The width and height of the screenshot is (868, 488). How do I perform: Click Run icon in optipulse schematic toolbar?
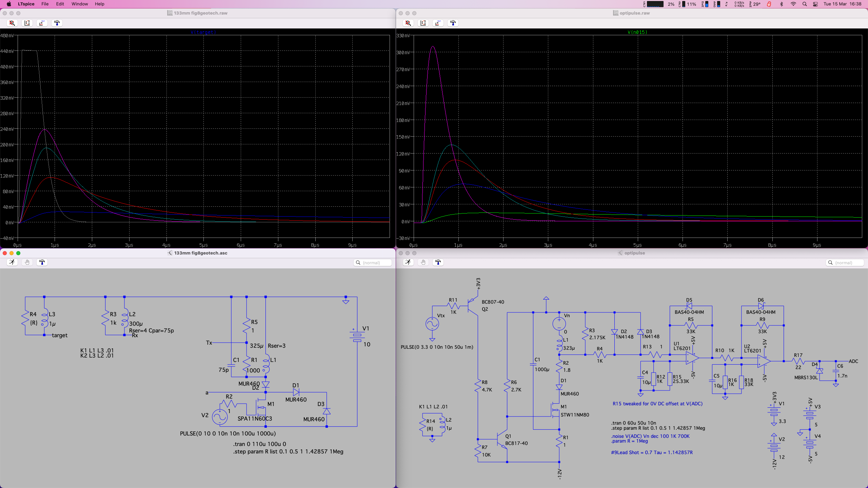click(x=408, y=262)
